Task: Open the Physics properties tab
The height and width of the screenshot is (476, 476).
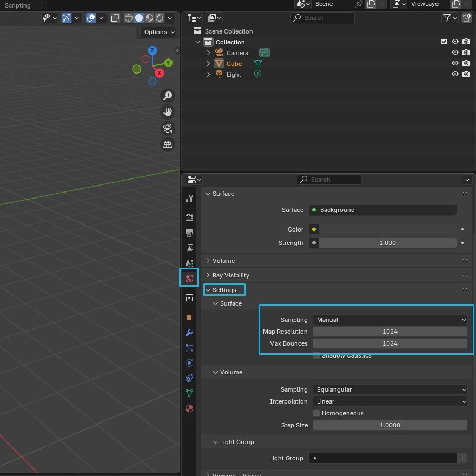Action: click(189, 363)
